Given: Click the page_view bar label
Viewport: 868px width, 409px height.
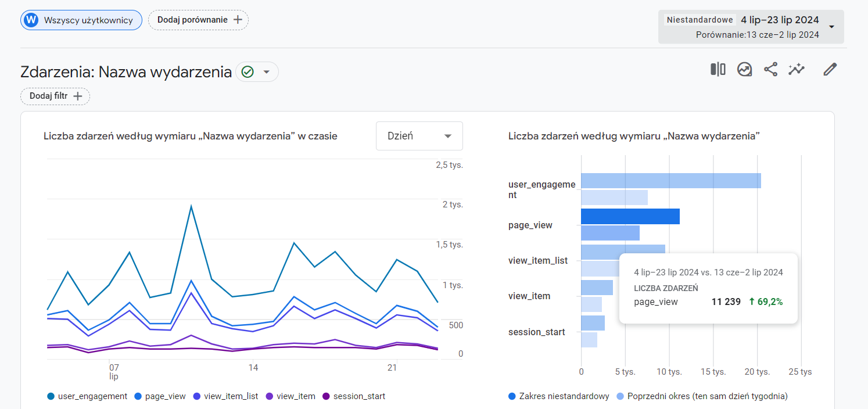Looking at the screenshot, I should (x=530, y=225).
